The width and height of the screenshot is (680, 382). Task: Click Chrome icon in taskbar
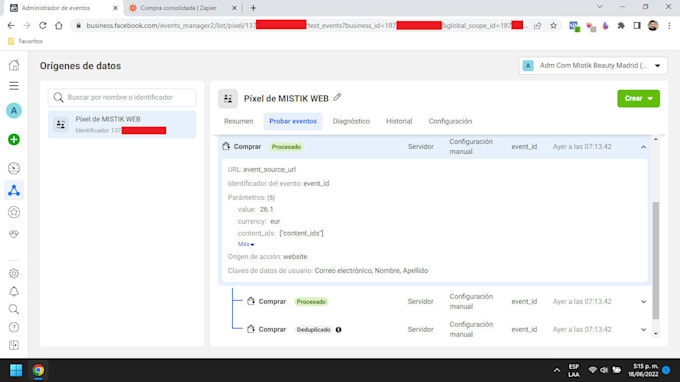(38, 370)
